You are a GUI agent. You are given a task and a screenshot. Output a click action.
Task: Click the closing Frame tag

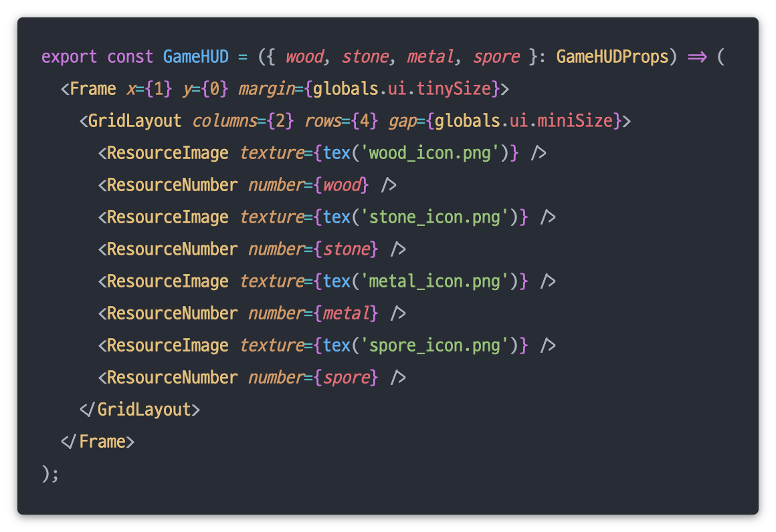[98, 442]
